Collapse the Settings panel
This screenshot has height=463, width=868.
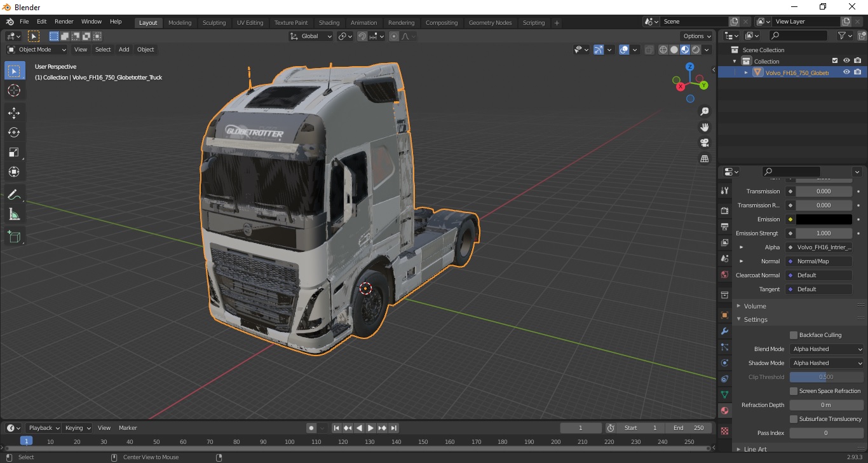pos(756,320)
